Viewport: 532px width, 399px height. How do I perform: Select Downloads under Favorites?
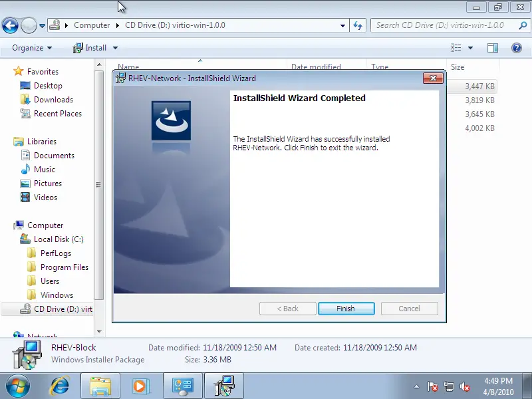click(53, 100)
